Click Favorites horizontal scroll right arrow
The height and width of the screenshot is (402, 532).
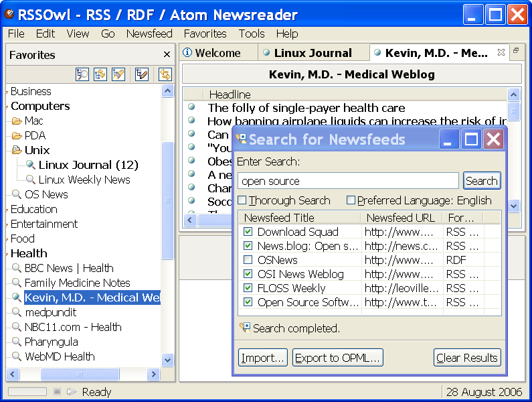(x=153, y=374)
